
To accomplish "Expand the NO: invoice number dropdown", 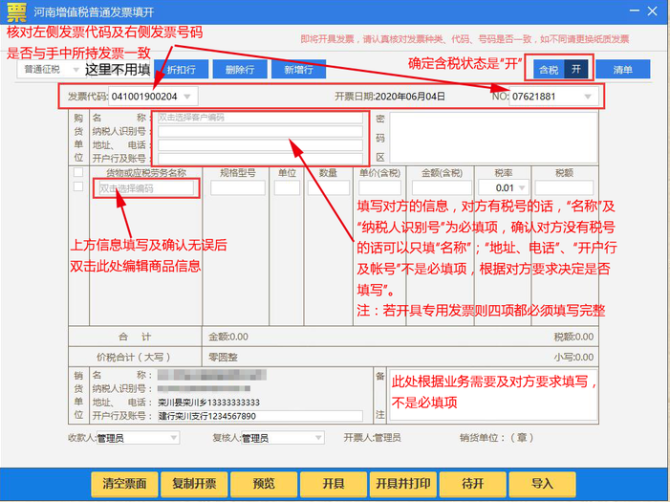I will click(588, 97).
